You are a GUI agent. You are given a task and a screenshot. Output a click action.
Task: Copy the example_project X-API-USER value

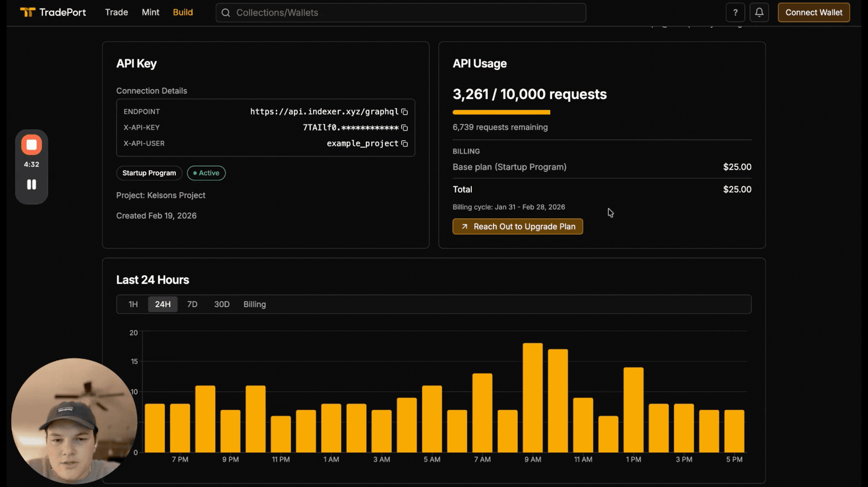(x=404, y=143)
